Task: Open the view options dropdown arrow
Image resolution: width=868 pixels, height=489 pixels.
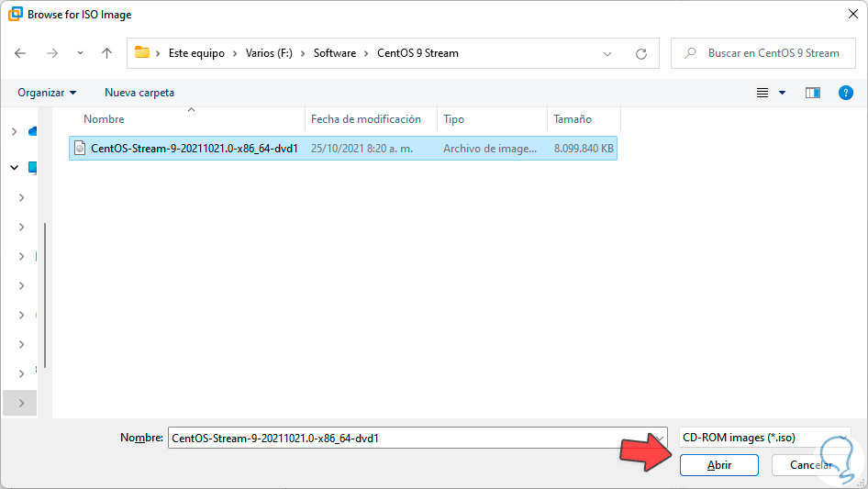Action: (x=782, y=93)
